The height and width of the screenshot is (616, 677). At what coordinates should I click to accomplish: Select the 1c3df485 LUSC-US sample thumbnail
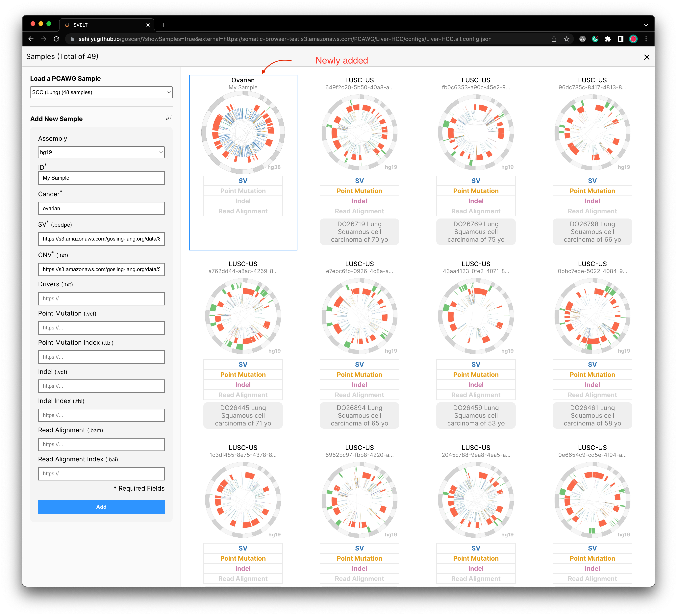(243, 500)
